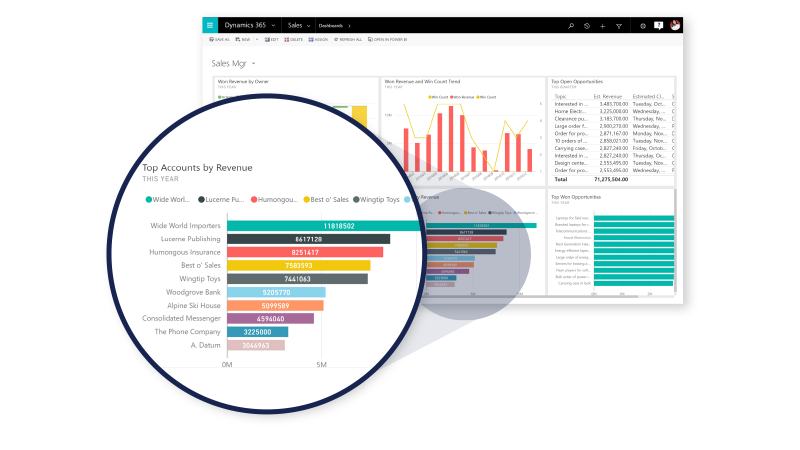Screen dimensions: 800x450
Task: Click NEW in command bar
Action: coord(243,39)
